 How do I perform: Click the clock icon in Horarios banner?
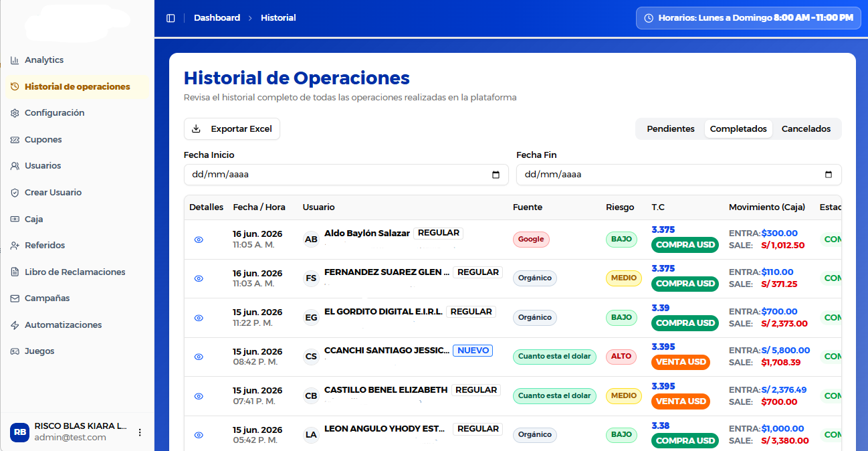649,18
